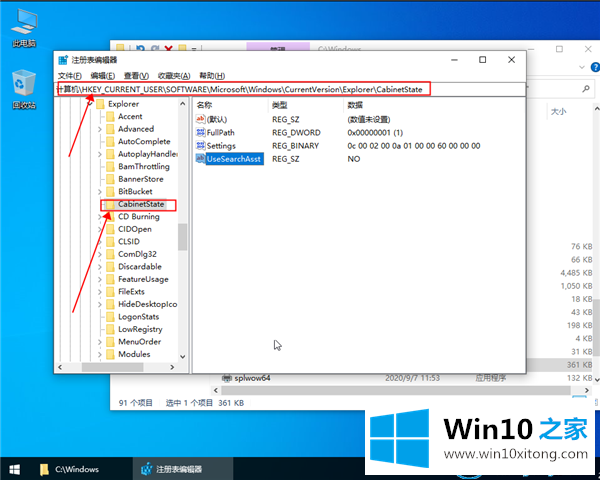Viewport: 600px width, 480px height.
Task: Expand the BitBucket tree node
Action: click(100, 192)
